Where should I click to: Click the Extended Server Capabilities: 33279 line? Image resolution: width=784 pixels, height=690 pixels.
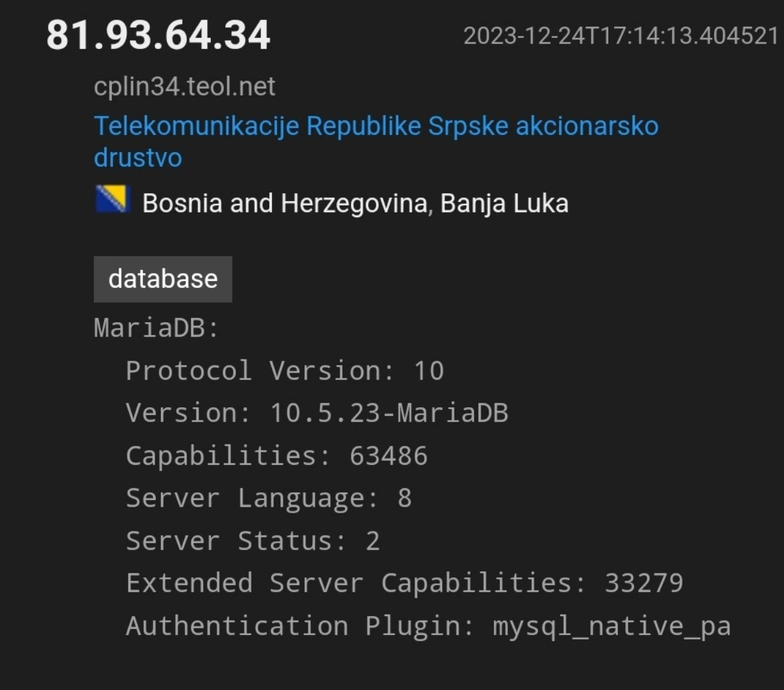pyautogui.click(x=405, y=583)
